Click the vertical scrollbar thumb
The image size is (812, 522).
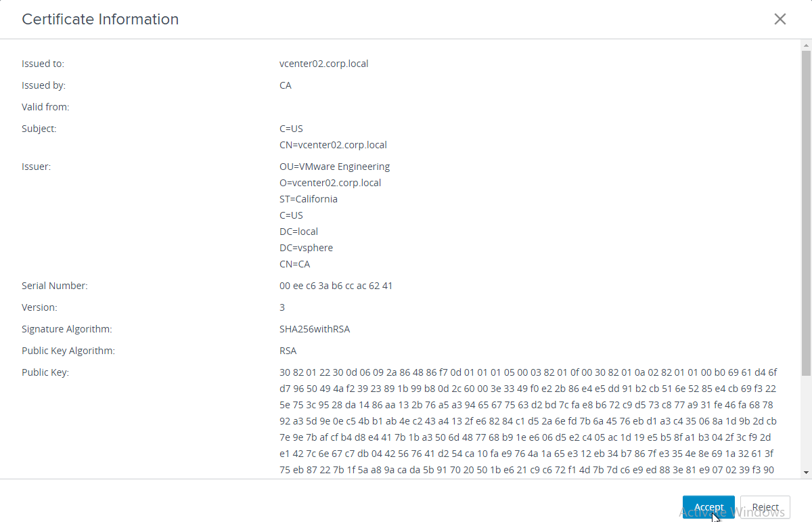(x=806, y=210)
